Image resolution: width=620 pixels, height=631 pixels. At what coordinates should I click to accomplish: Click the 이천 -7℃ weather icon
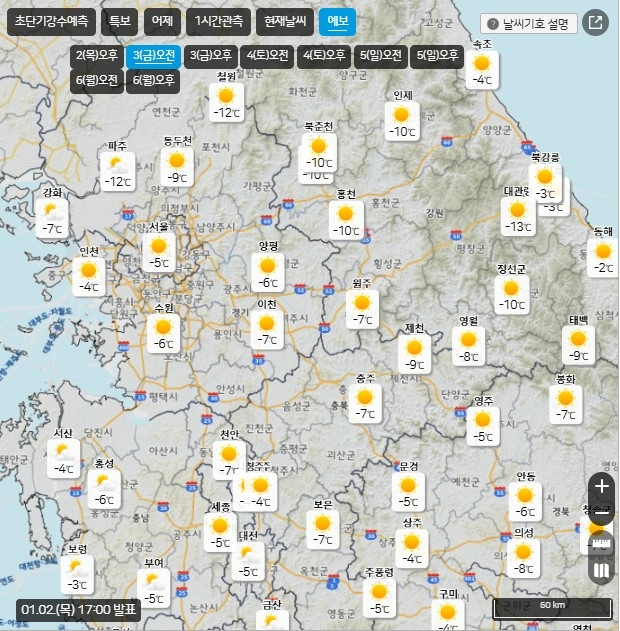[x=267, y=330]
